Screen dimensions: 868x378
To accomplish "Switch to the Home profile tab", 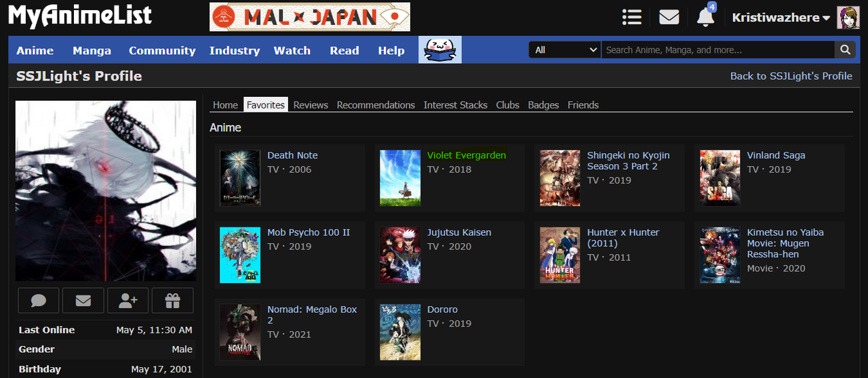I will pos(225,104).
